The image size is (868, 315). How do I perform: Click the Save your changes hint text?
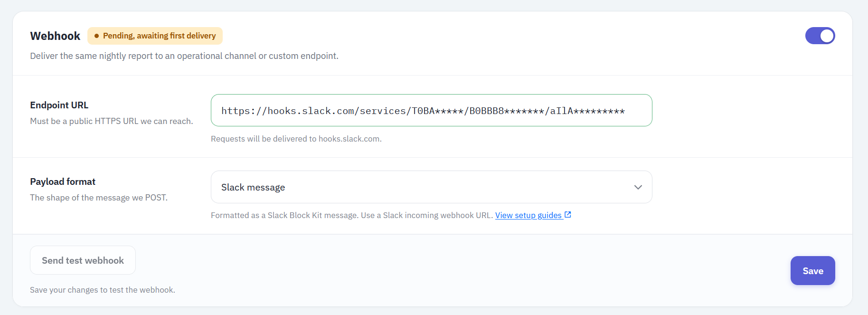pyautogui.click(x=103, y=290)
